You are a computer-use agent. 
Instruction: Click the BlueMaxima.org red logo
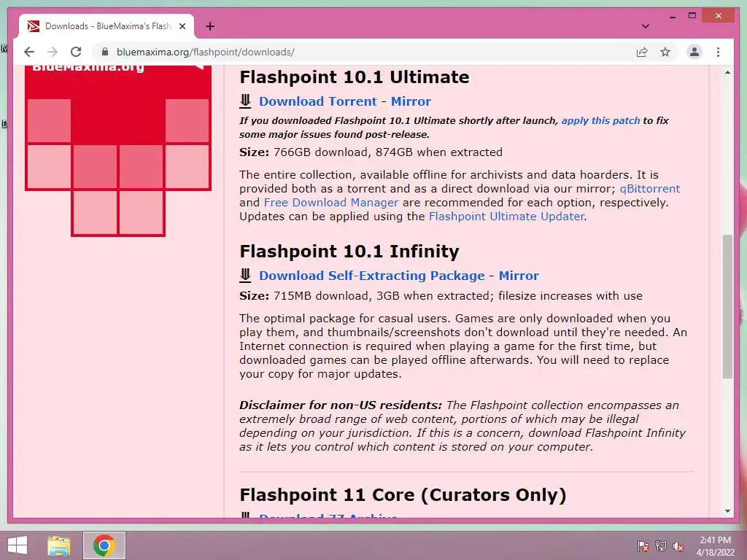[118, 150]
